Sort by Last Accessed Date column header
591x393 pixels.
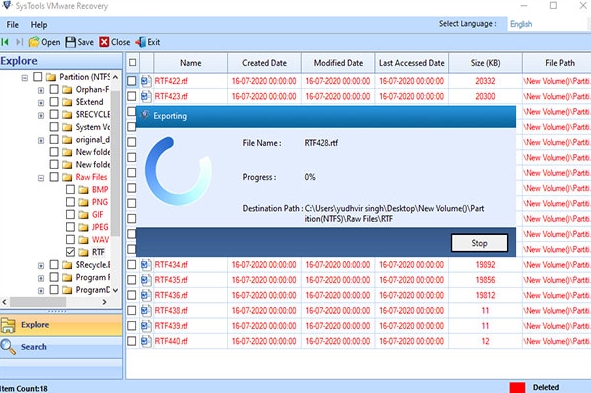[412, 63]
